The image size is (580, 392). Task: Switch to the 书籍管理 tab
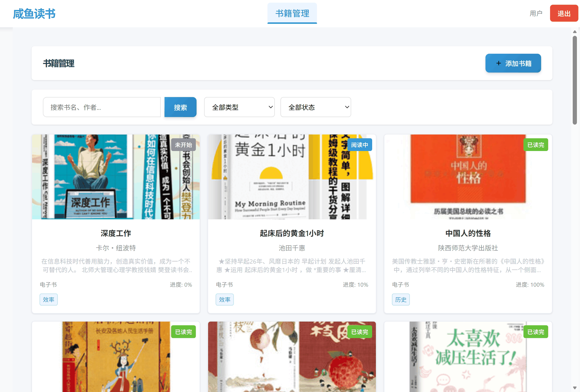[292, 13]
